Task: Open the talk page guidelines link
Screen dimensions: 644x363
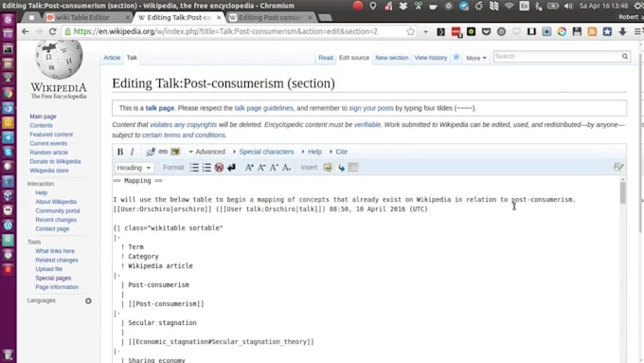Action: click(263, 108)
